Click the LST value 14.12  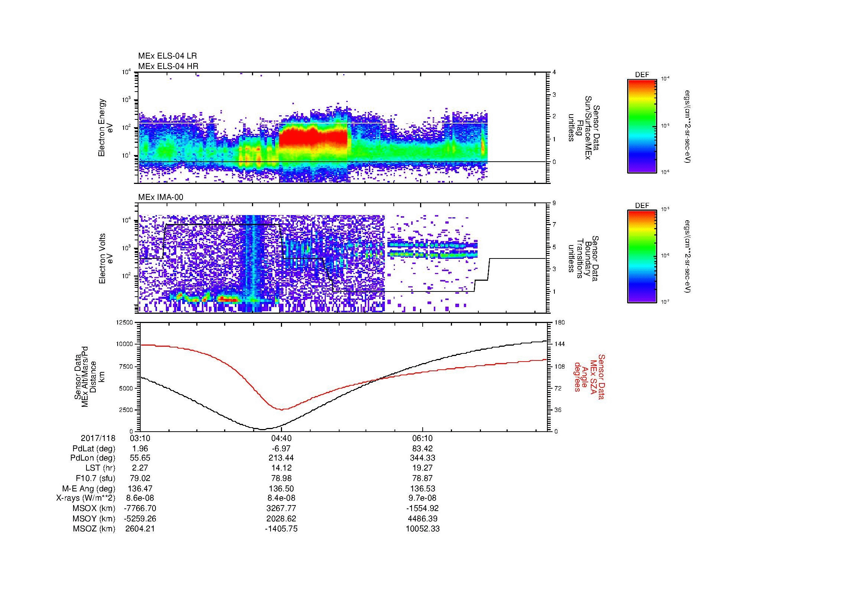(281, 468)
